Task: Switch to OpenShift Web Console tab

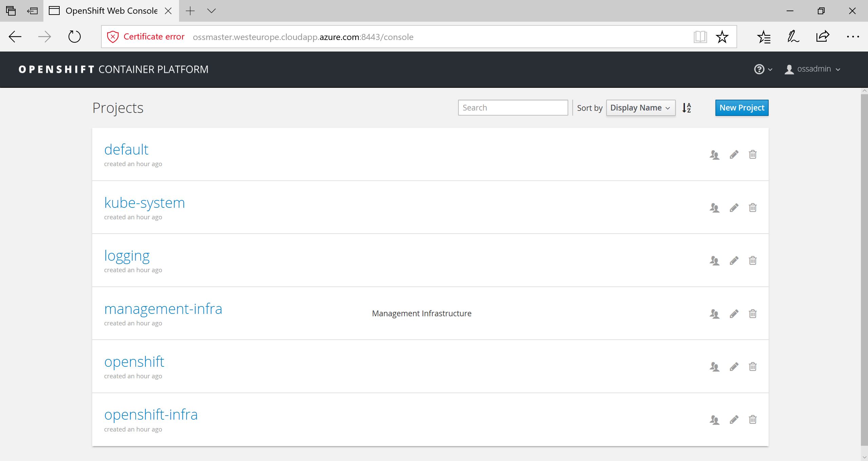Action: pyautogui.click(x=111, y=11)
